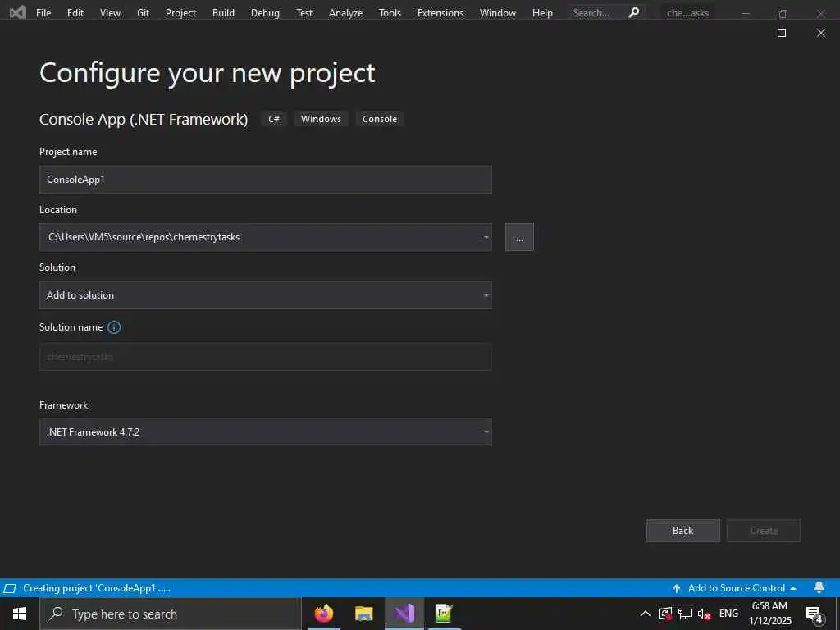
Task: Click the Create button
Action: (x=764, y=531)
